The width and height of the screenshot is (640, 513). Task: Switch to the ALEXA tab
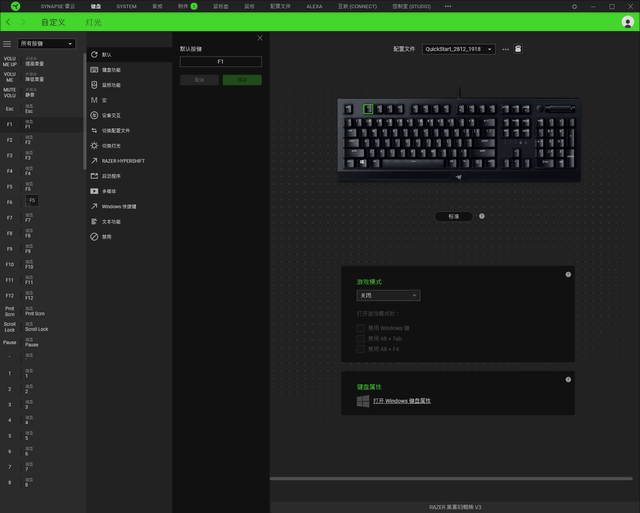[314, 7]
